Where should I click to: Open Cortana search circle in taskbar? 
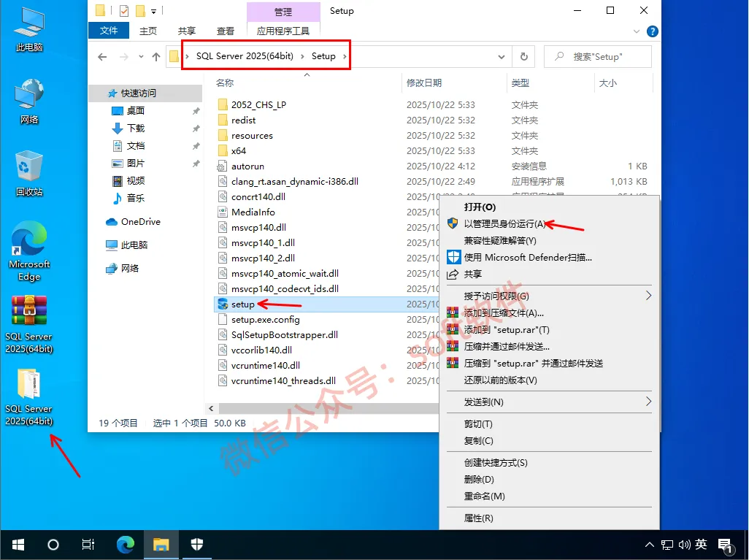pyautogui.click(x=53, y=545)
